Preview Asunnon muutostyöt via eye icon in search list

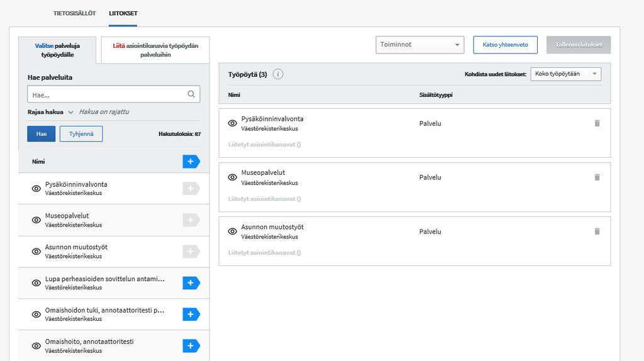click(x=36, y=252)
